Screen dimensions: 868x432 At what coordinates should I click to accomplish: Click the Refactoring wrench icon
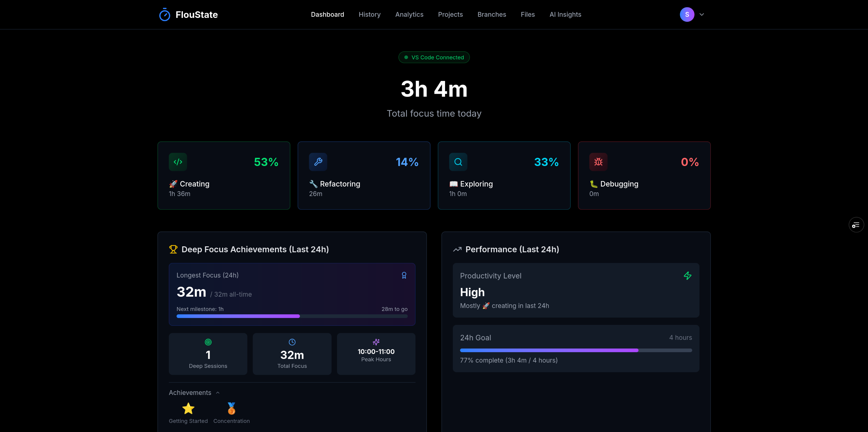(318, 162)
